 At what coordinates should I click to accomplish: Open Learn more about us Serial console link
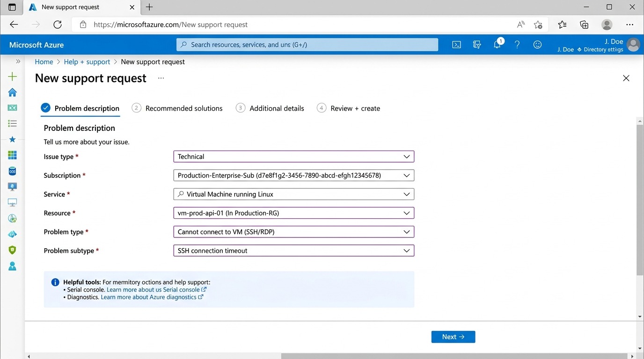156,290
